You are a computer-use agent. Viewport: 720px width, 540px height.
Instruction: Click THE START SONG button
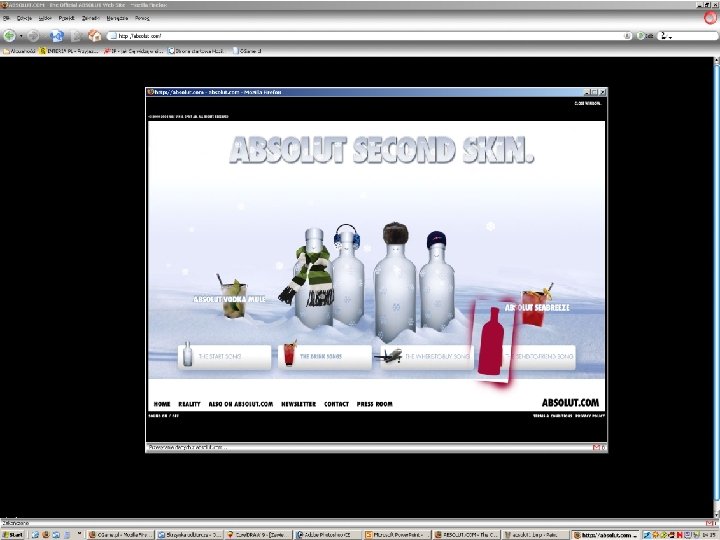225,356
